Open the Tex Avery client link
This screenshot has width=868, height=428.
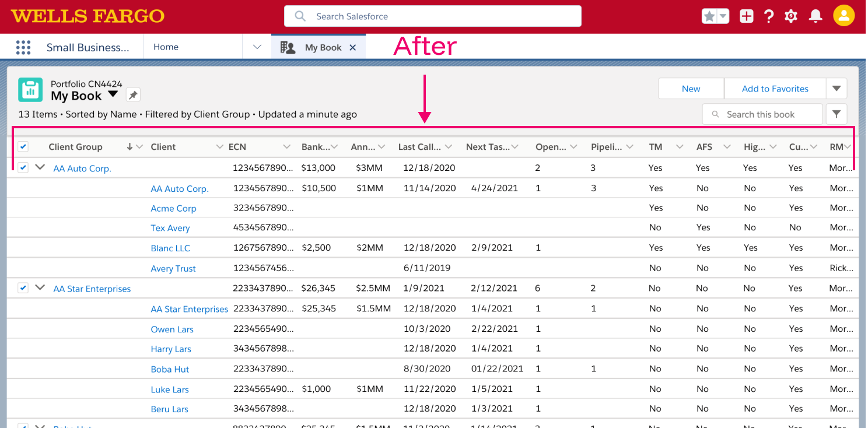[170, 228]
